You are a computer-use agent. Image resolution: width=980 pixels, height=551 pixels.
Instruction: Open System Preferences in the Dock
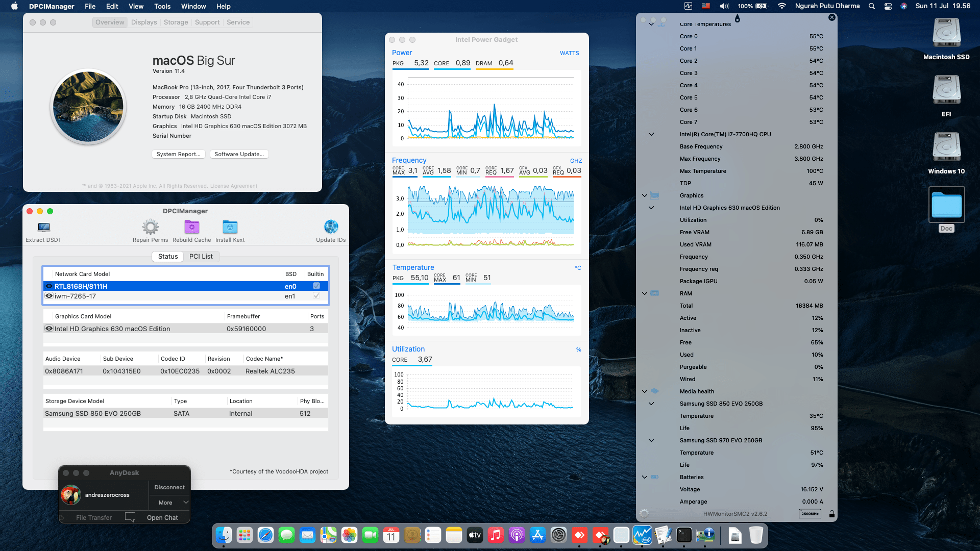click(x=558, y=535)
